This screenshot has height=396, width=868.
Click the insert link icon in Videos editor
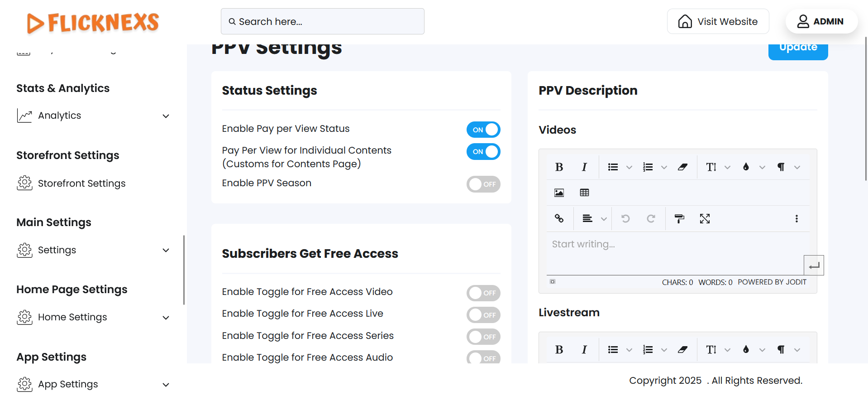[x=559, y=219]
